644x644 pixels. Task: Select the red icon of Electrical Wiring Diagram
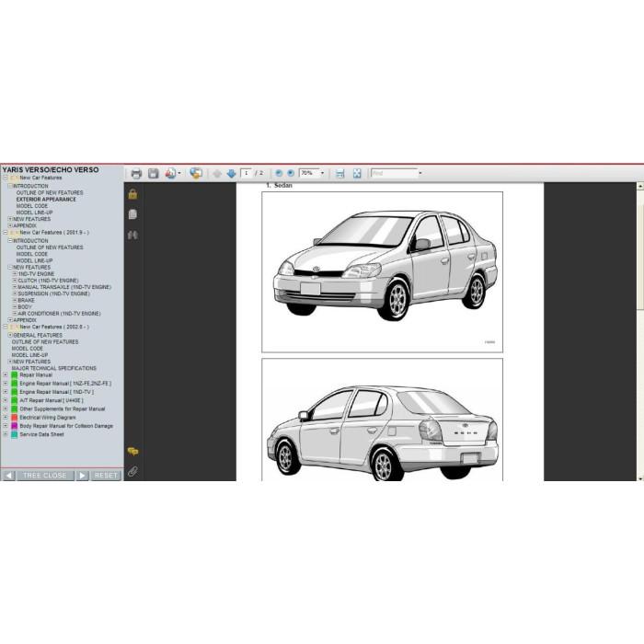[x=15, y=418]
